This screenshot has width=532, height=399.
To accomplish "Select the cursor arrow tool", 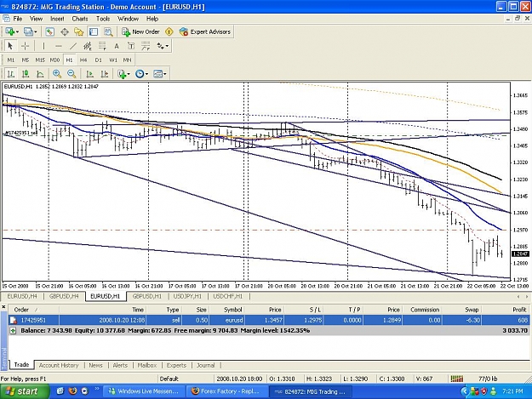I will coord(10,46).
